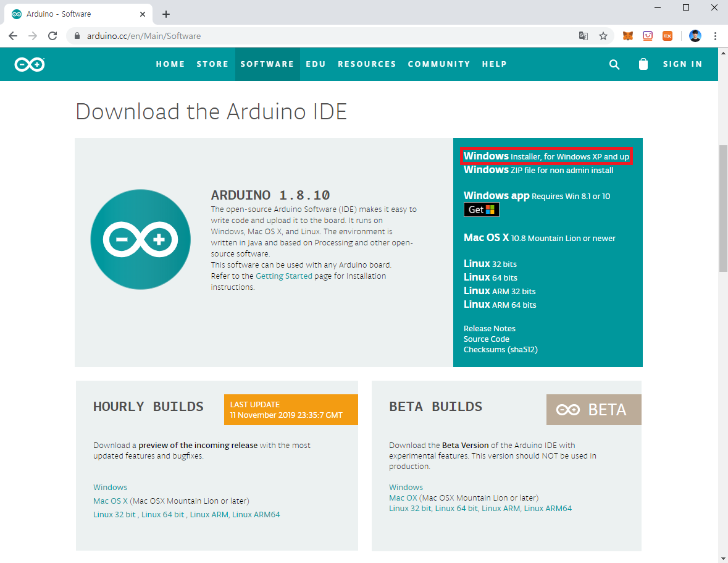
Task: Open the Chrome three-dot menu
Action: click(715, 36)
